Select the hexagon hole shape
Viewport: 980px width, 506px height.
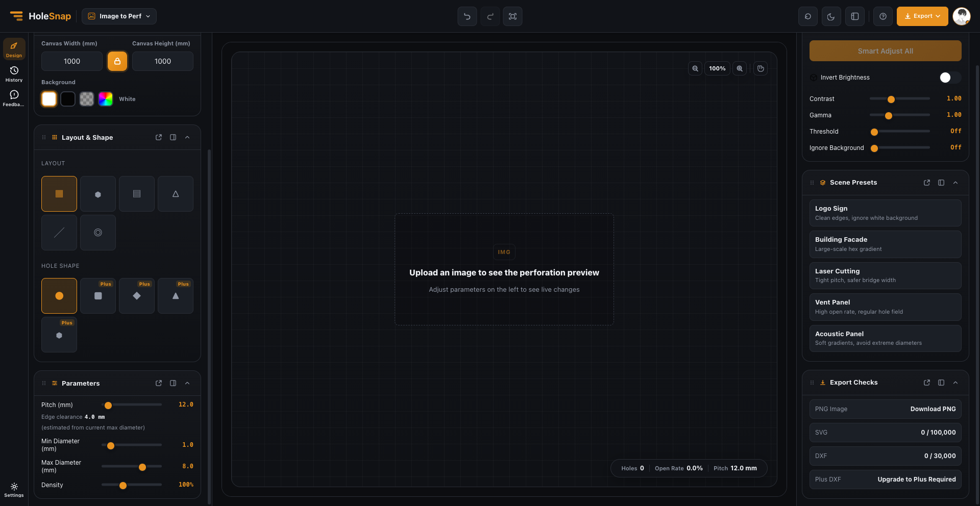pyautogui.click(x=59, y=335)
